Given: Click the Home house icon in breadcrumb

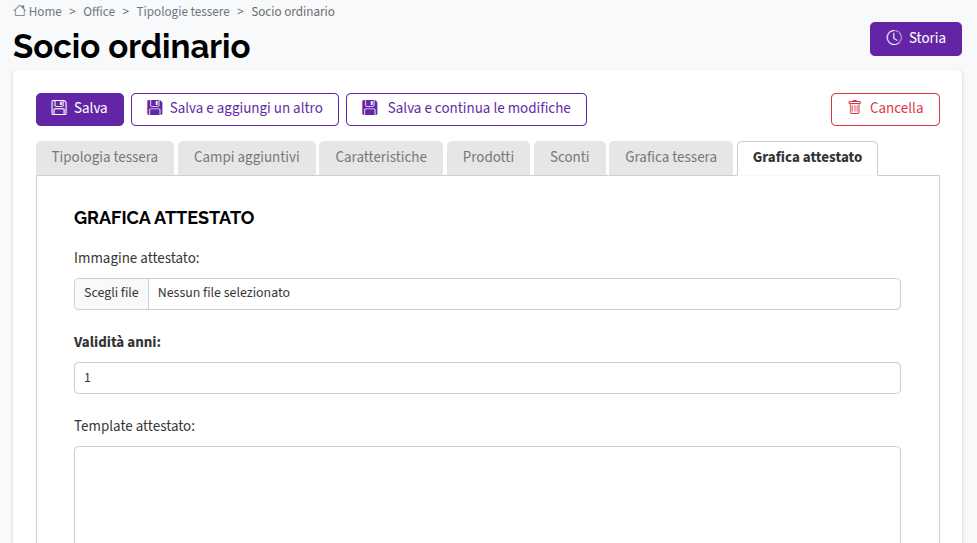Looking at the screenshot, I should click(20, 11).
